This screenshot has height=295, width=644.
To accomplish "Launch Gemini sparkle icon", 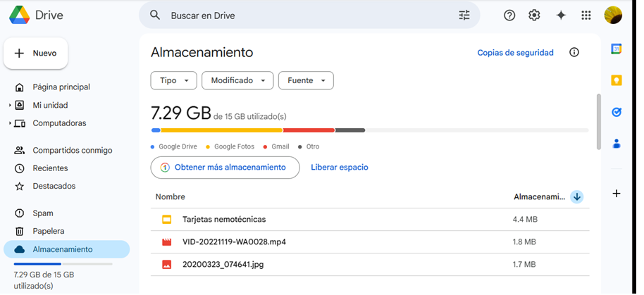I will (561, 15).
